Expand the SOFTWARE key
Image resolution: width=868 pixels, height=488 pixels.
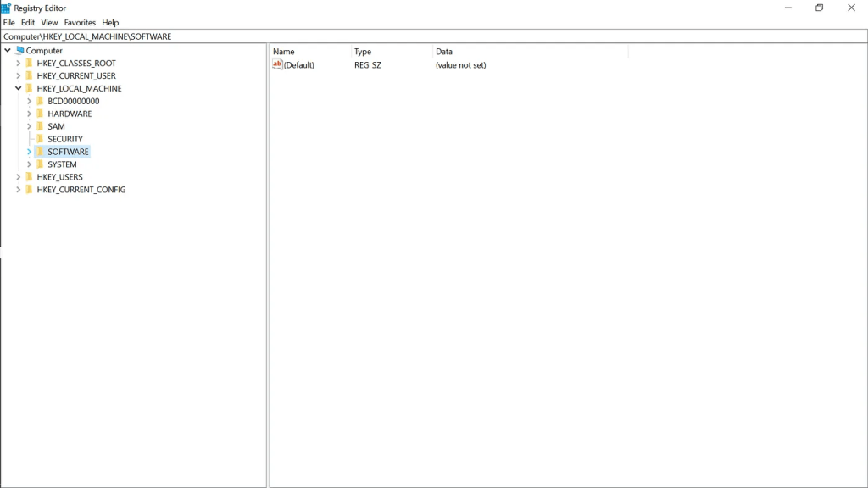(29, 152)
